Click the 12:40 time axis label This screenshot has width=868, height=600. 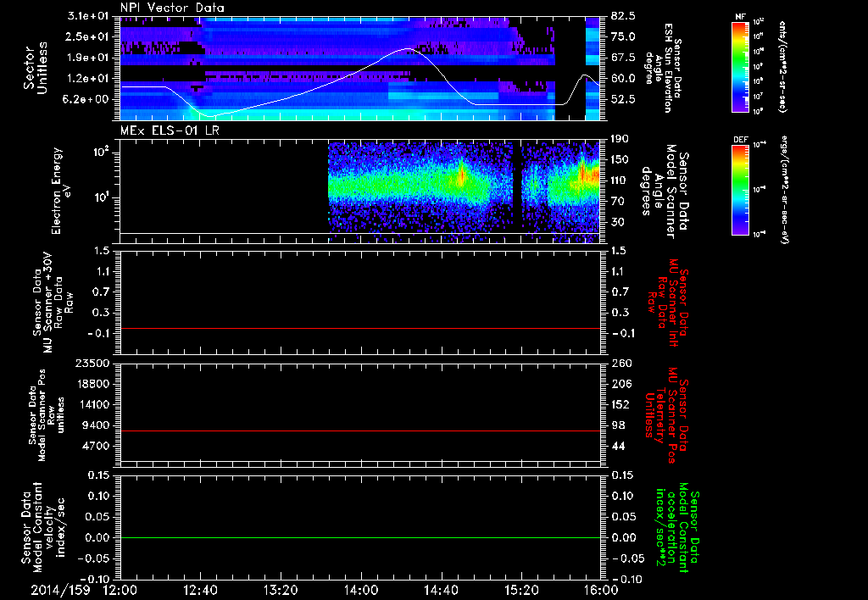pyautogui.click(x=200, y=590)
